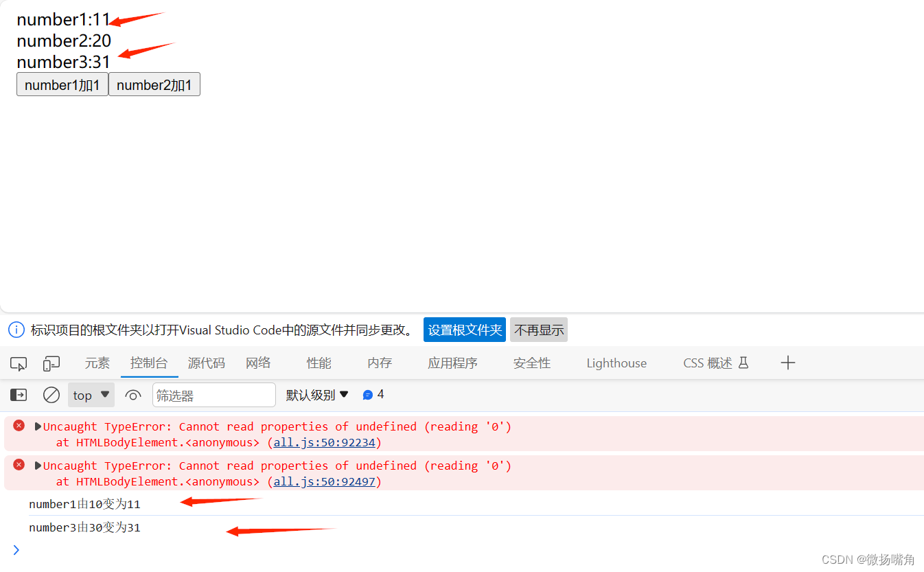The width and height of the screenshot is (924, 572).
Task: Switch to the CSS 概述 tab
Action: coord(715,363)
